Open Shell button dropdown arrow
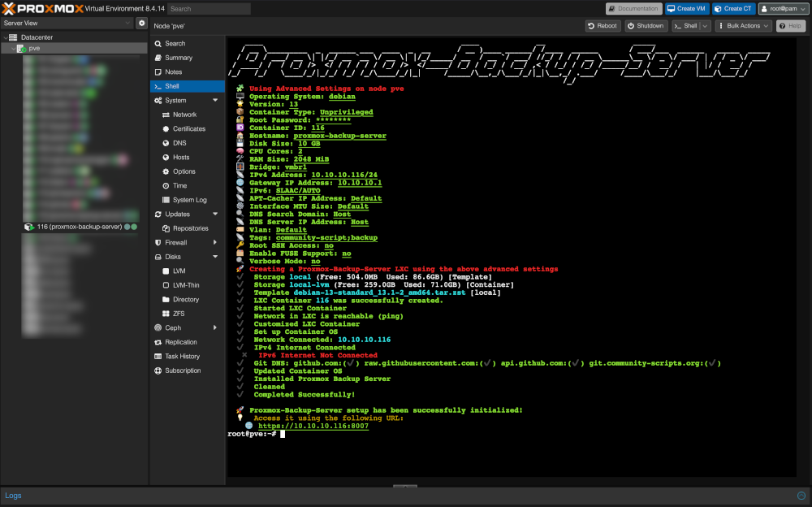The height and width of the screenshot is (507, 812). point(705,26)
